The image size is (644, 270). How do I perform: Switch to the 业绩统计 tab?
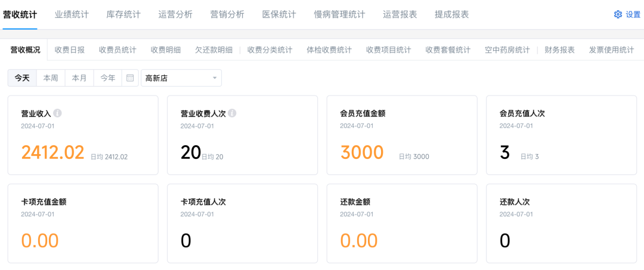pos(72,14)
